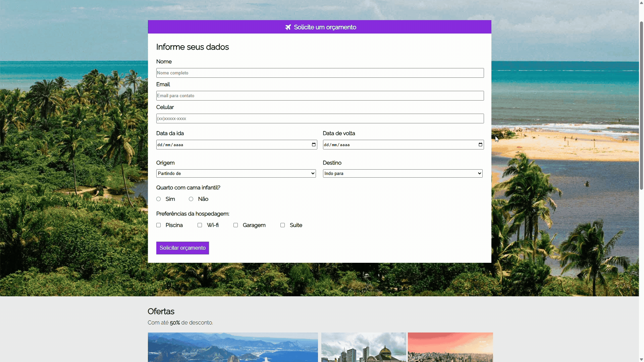Click the pink sunset city offer image
644x362 pixels.
[450, 347]
